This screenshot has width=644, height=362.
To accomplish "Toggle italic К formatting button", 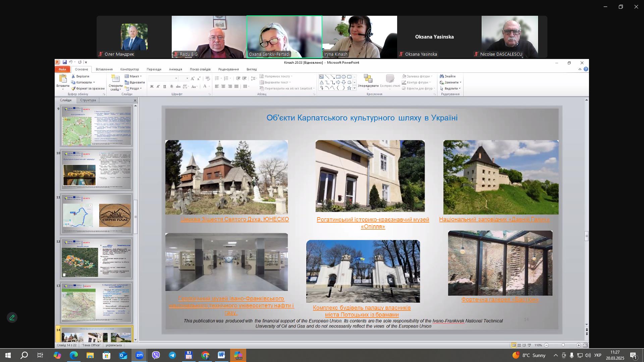I will point(158,86).
